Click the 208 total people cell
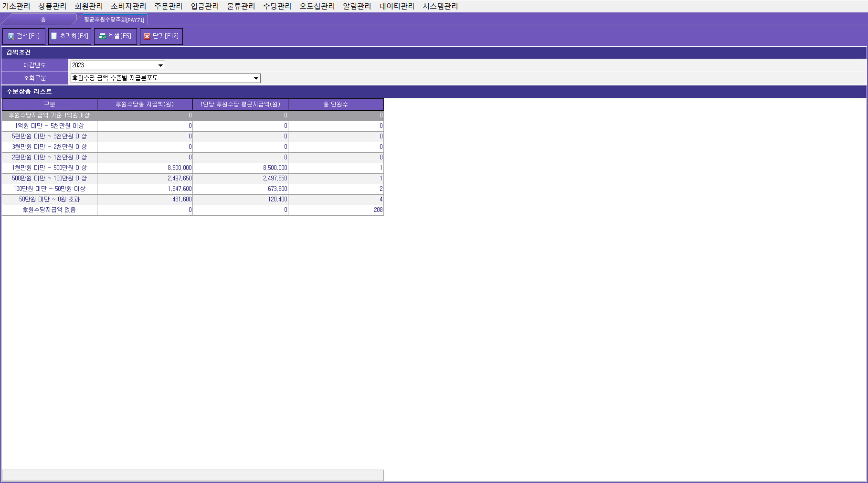The image size is (868, 483). pyautogui.click(x=336, y=210)
